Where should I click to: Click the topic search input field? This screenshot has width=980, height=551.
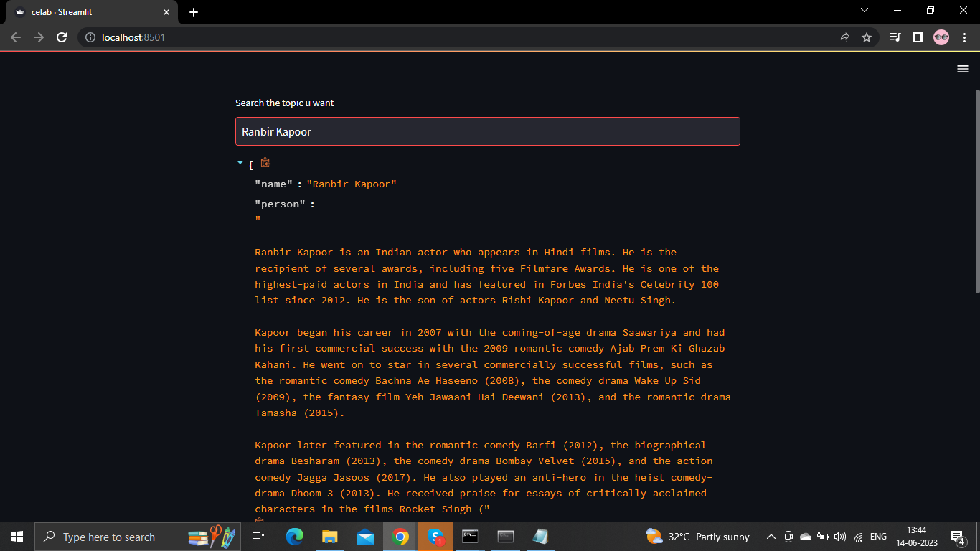click(487, 131)
